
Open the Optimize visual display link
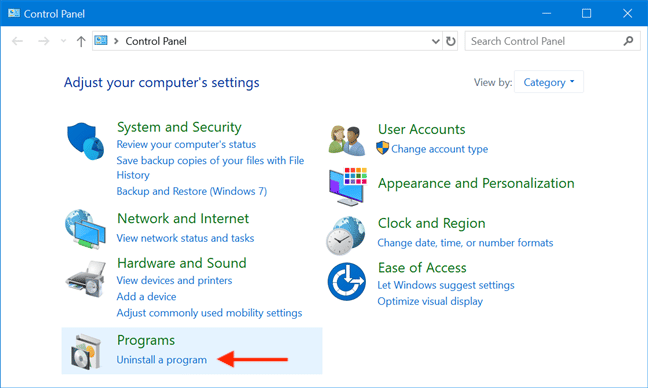[430, 301]
